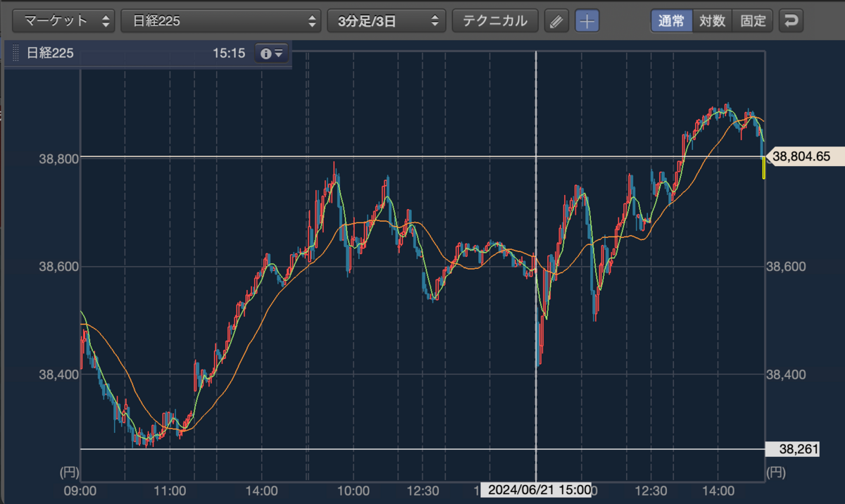Click the 2024/06/21 15:00 date marker
Image resolution: width=845 pixels, height=504 pixels.
coord(535,491)
